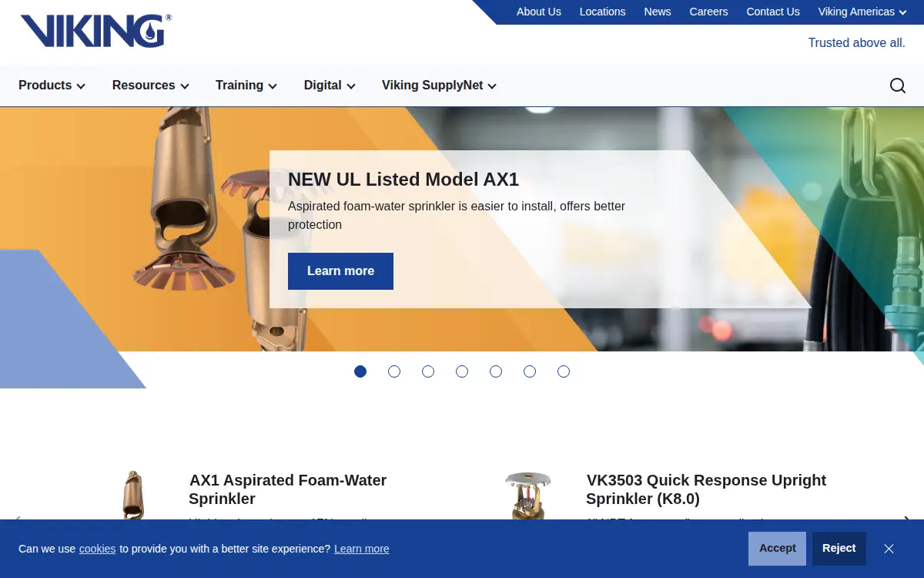
Task: Expand the Resources menu
Action: [151, 86]
